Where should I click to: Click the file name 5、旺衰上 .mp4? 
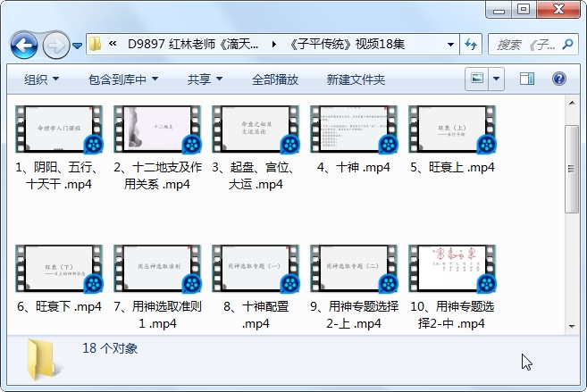(x=452, y=167)
